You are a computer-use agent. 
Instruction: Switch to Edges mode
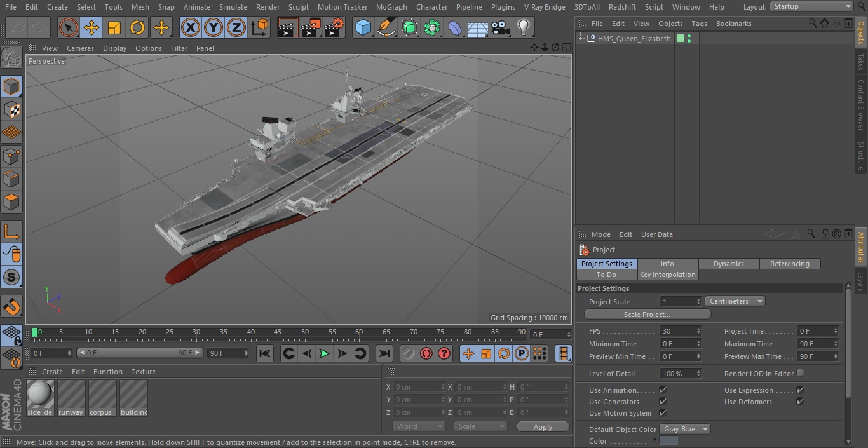coord(11,179)
